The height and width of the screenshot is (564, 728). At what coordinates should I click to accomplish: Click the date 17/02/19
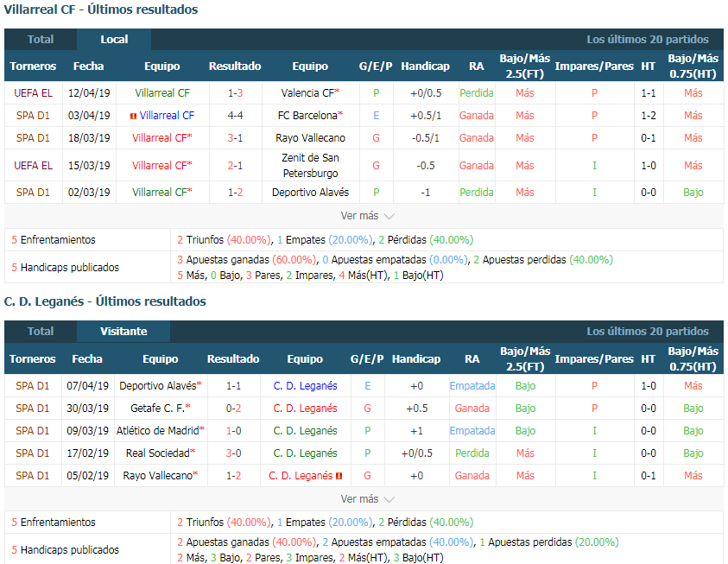(x=87, y=453)
